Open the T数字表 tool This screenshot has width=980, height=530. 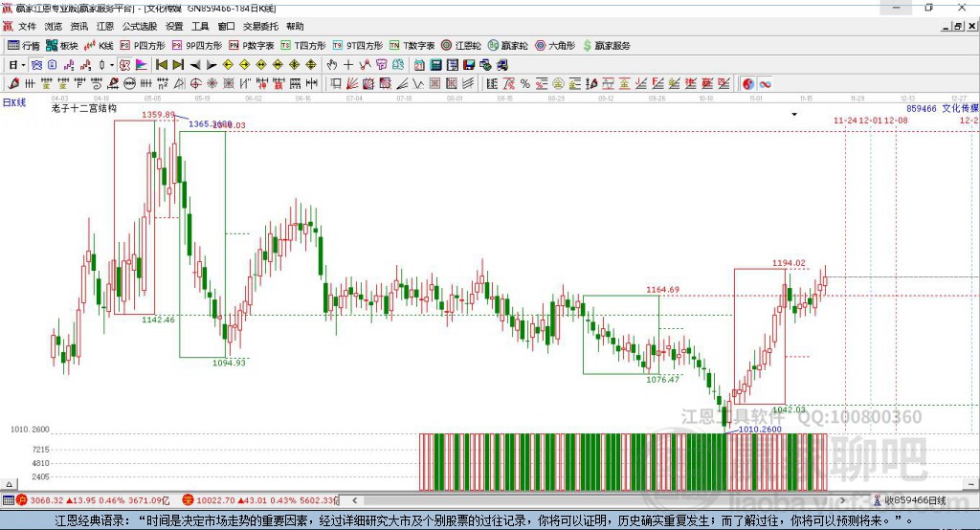(412, 46)
